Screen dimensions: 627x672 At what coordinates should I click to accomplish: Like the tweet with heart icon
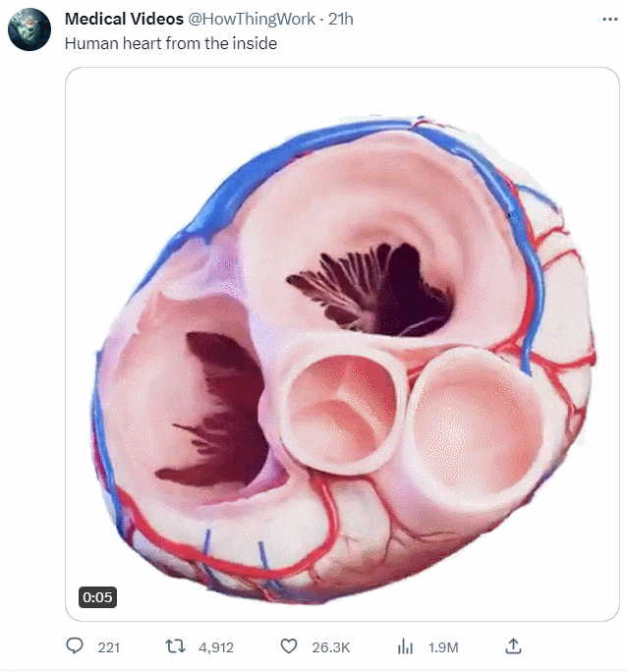pos(289,646)
